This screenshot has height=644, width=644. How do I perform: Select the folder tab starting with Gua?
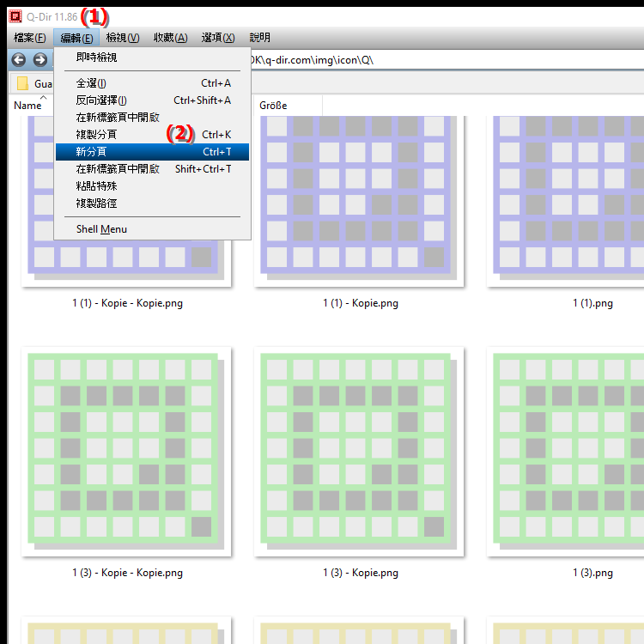34,84
